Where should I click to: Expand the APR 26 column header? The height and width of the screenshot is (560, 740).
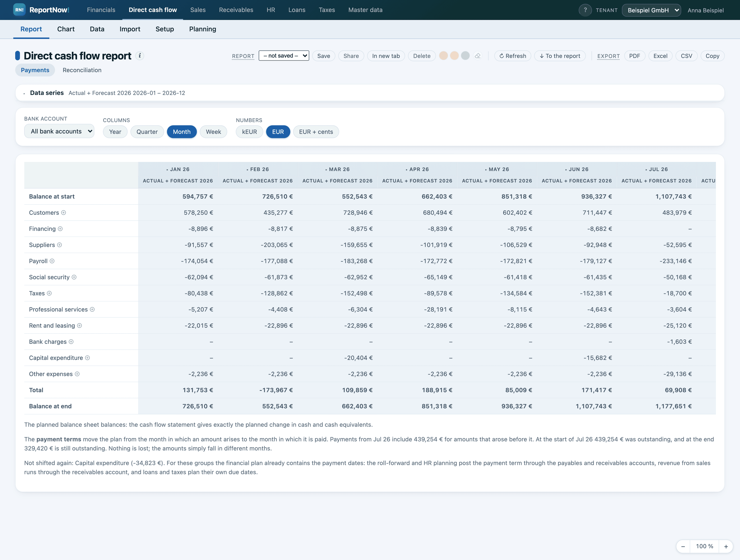click(x=417, y=169)
